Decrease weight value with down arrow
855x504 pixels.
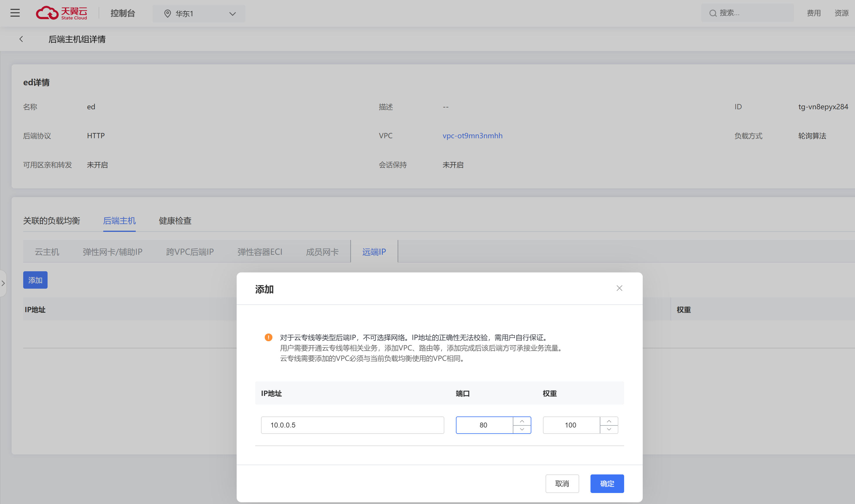click(609, 429)
